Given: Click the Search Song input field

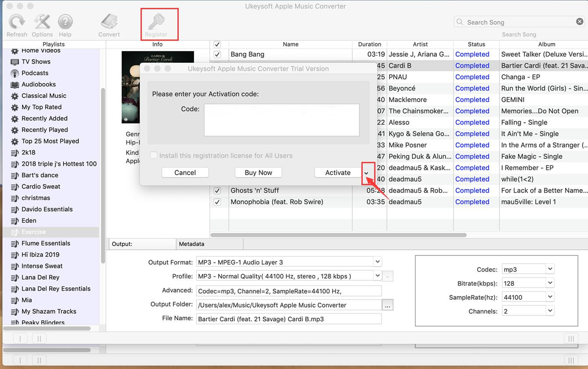Looking at the screenshot, I should point(519,22).
